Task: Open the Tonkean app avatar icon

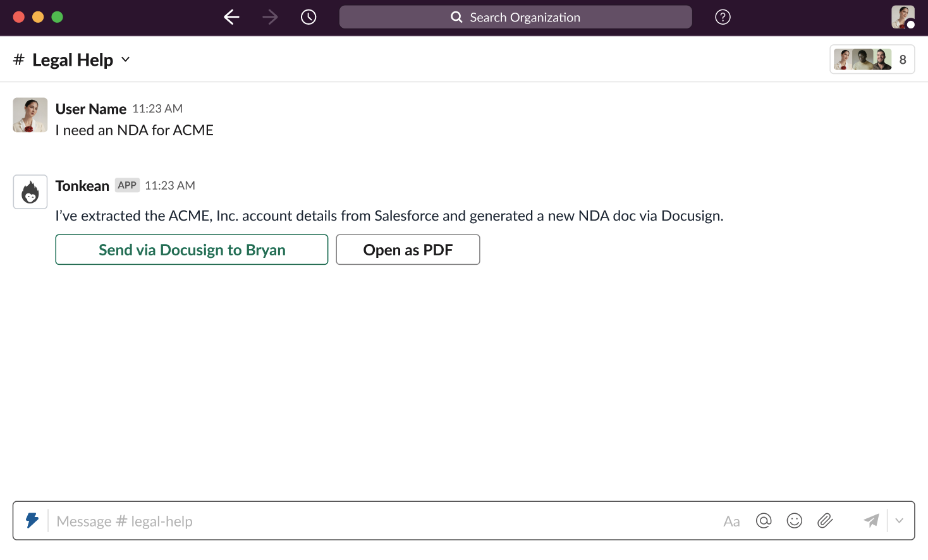Action: click(30, 192)
